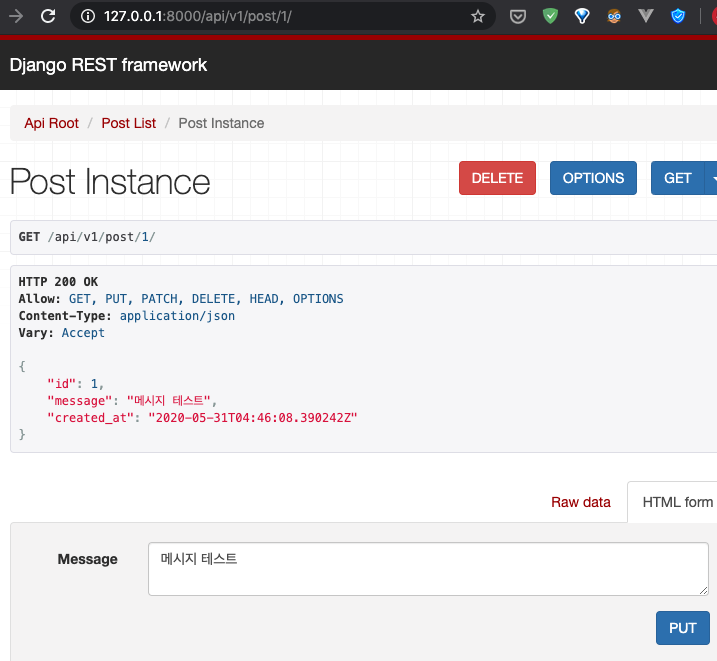Image resolution: width=717 pixels, height=661 pixels.
Task: Click the "message" JSON key
Action: coord(80,401)
